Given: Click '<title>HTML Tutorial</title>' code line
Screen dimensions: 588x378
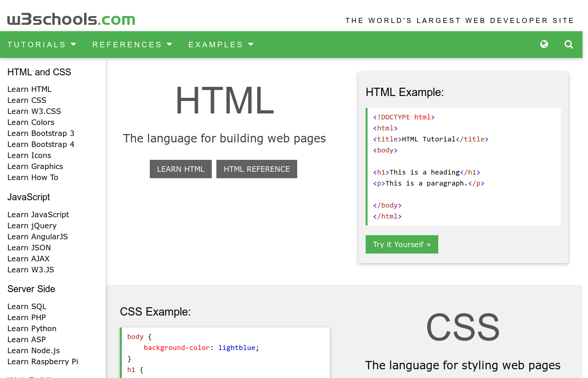Looking at the screenshot, I should point(431,139).
